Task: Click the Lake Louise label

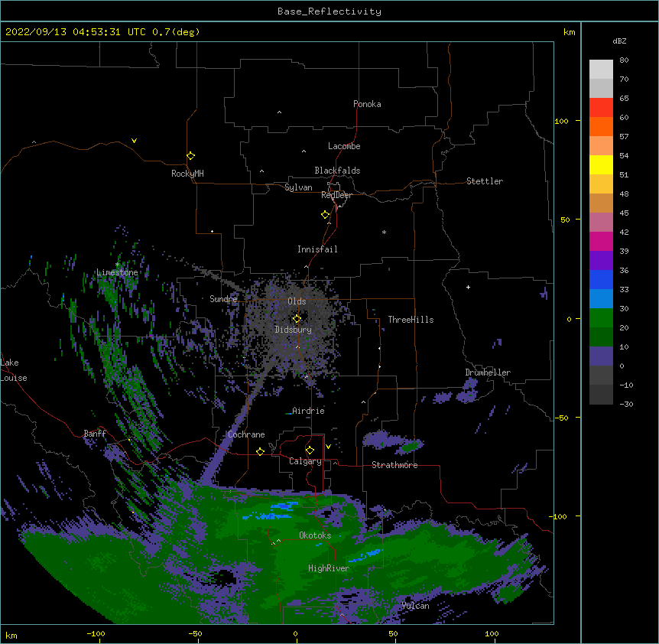Action: click(14, 370)
